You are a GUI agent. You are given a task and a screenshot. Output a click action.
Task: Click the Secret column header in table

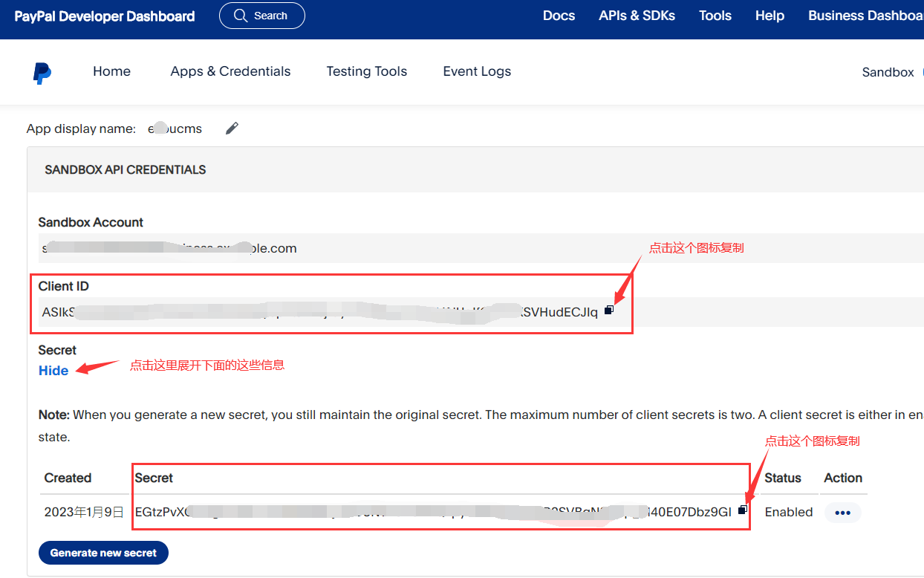(154, 478)
